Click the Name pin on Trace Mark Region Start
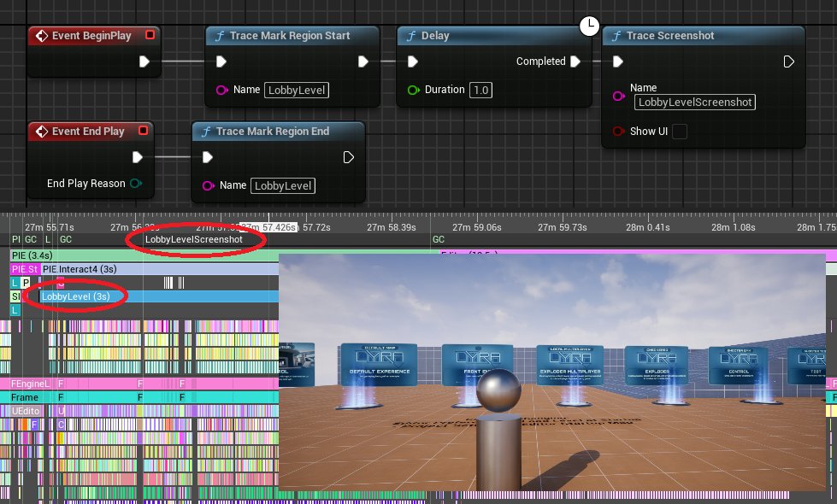The height and width of the screenshot is (504, 837). tap(221, 90)
